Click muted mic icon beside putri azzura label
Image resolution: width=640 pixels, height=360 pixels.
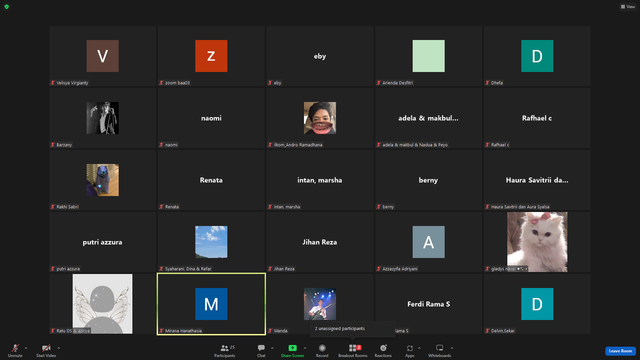tap(53, 269)
